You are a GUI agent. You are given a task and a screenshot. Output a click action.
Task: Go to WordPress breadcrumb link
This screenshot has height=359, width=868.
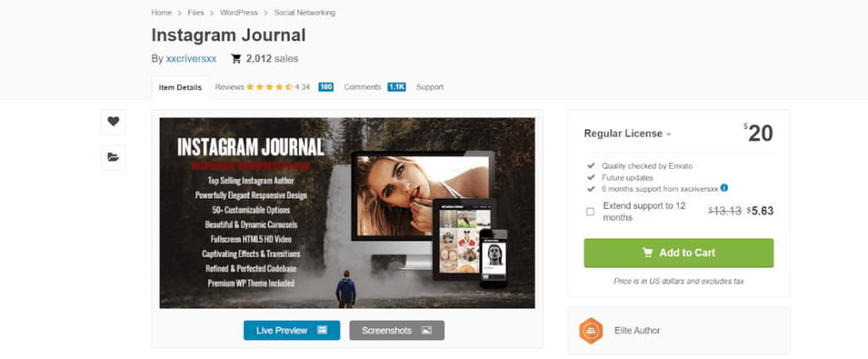238,12
